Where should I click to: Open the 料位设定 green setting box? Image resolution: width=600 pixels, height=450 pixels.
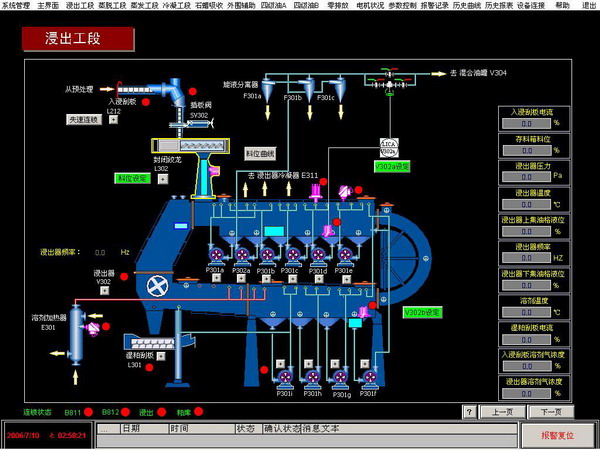click(x=132, y=178)
